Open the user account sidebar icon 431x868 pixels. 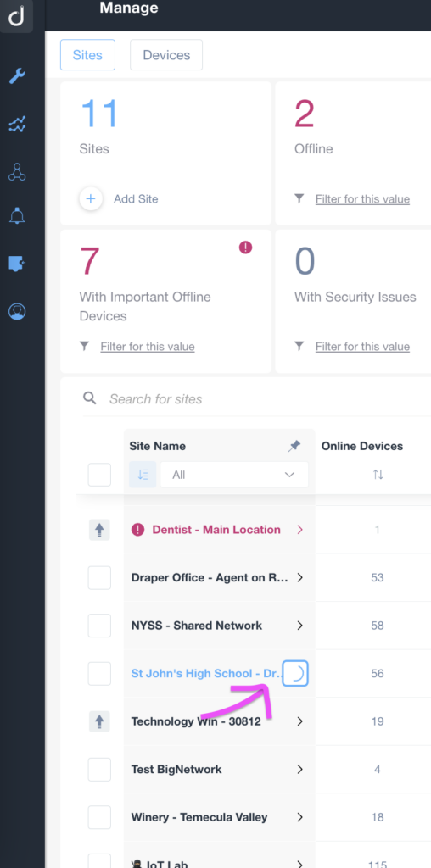(17, 312)
